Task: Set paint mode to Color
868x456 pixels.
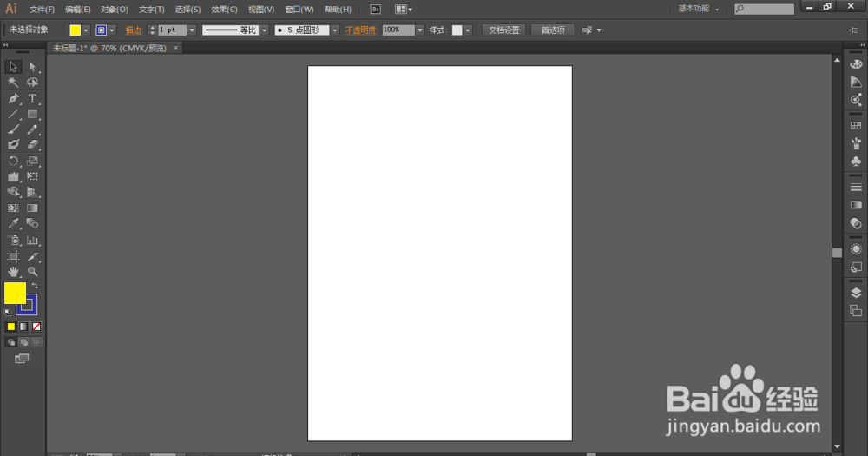Action: (x=11, y=327)
